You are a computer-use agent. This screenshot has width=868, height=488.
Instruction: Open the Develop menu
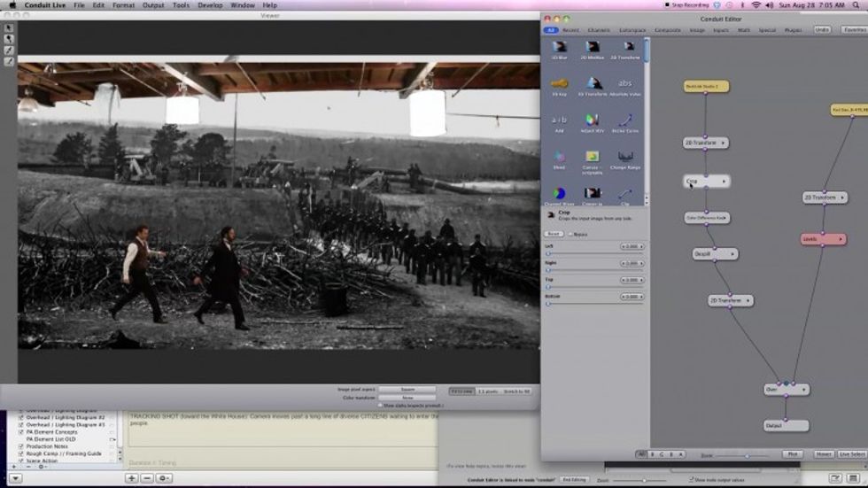210,5
